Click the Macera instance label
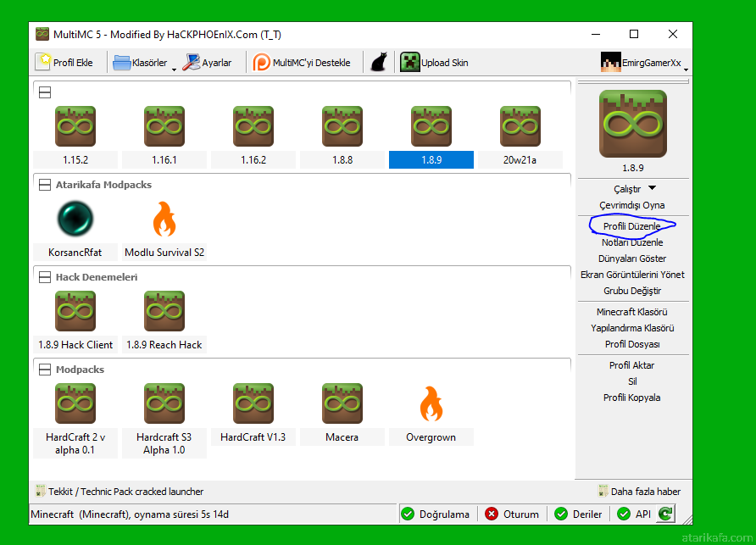 342,437
